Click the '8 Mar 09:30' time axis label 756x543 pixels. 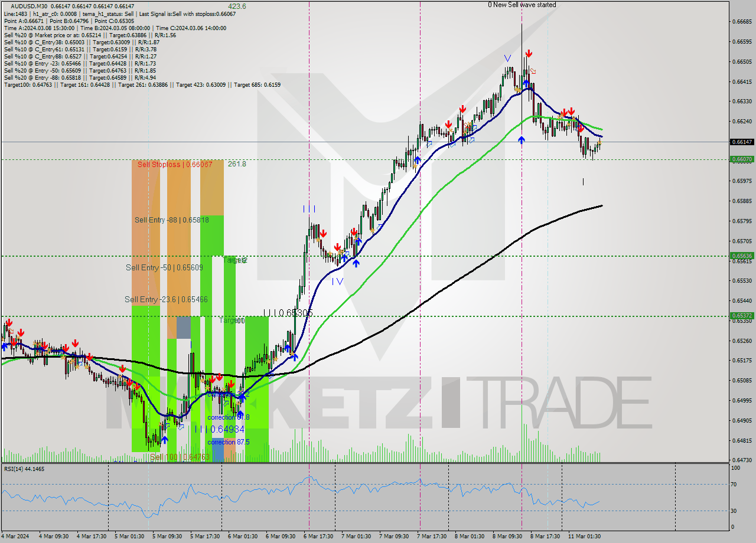[507, 537]
